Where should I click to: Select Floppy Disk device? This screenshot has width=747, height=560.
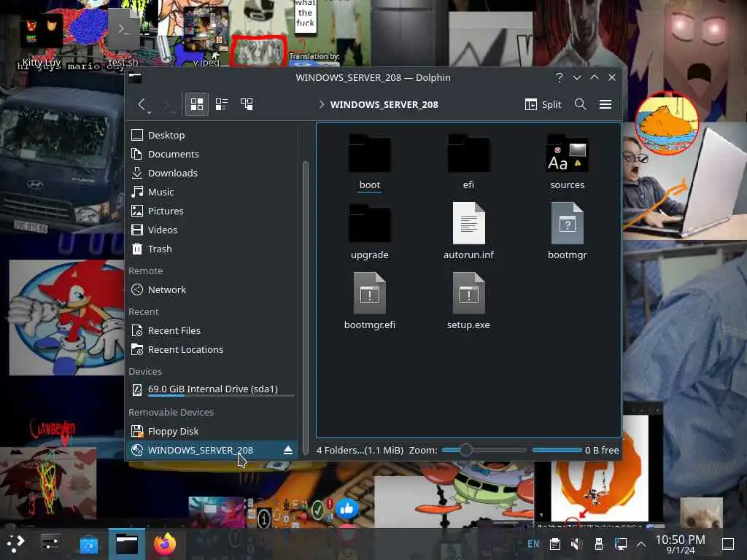(212, 432)
